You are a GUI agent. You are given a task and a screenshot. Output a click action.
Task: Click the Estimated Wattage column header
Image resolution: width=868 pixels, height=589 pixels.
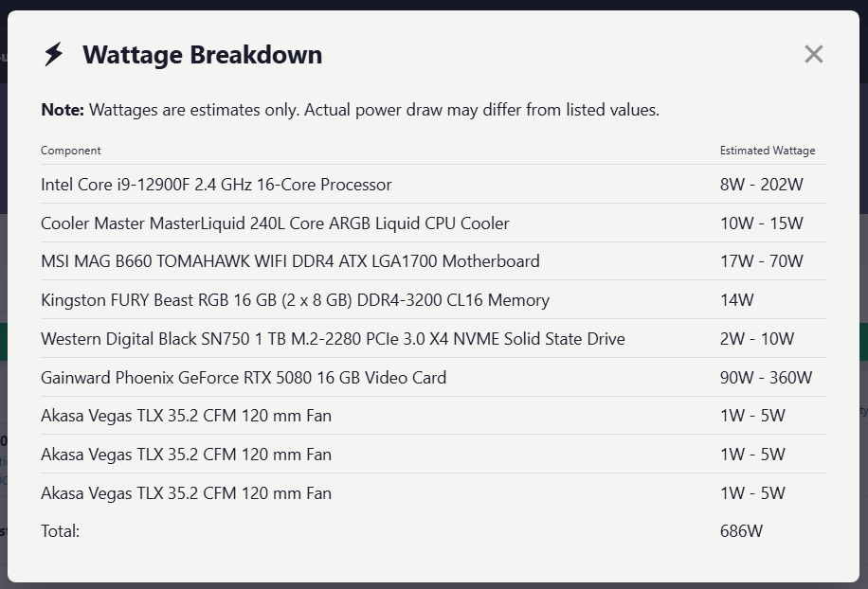tap(768, 151)
